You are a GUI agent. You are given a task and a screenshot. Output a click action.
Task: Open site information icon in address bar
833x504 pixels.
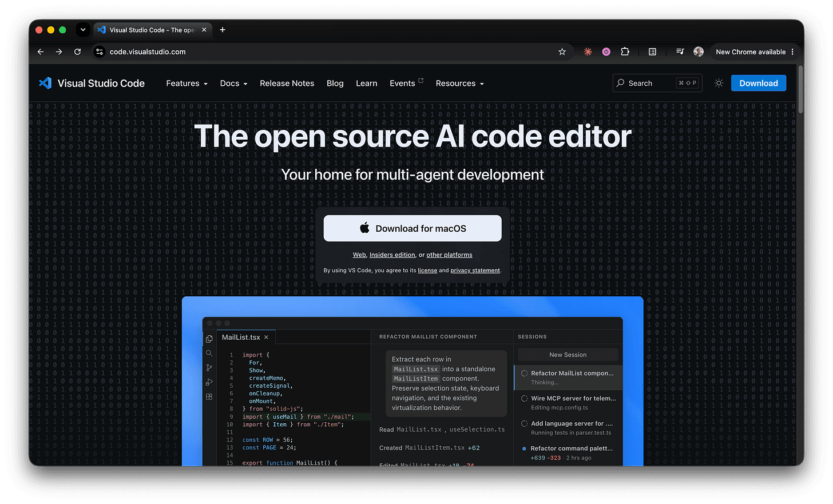coord(100,51)
